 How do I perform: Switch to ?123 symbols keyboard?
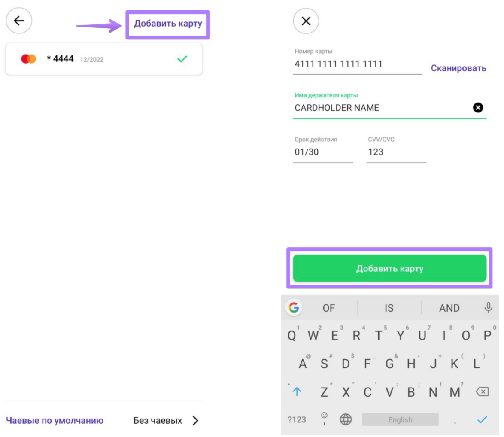click(x=297, y=419)
